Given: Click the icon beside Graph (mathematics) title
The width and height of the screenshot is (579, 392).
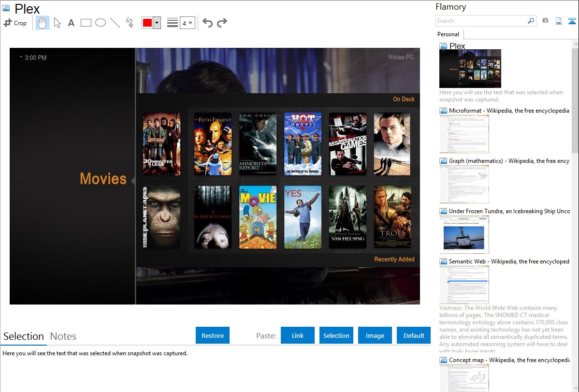Looking at the screenshot, I should coord(443,161).
